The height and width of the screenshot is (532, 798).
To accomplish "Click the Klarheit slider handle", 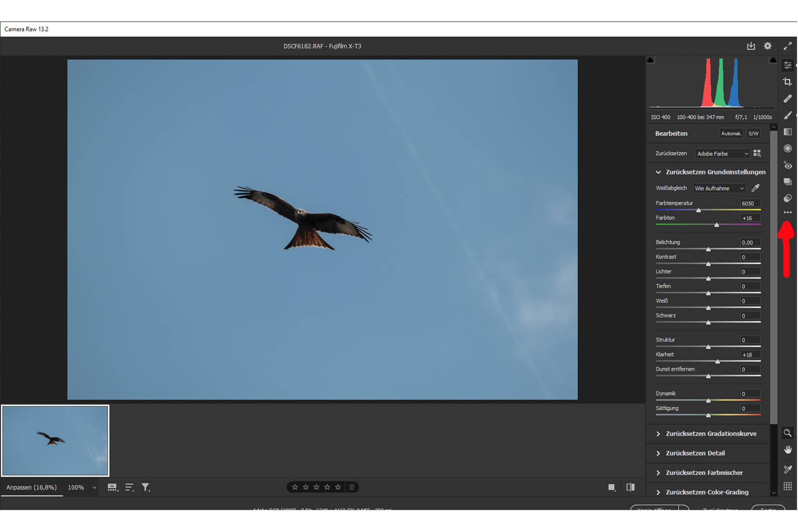I will (x=717, y=362).
